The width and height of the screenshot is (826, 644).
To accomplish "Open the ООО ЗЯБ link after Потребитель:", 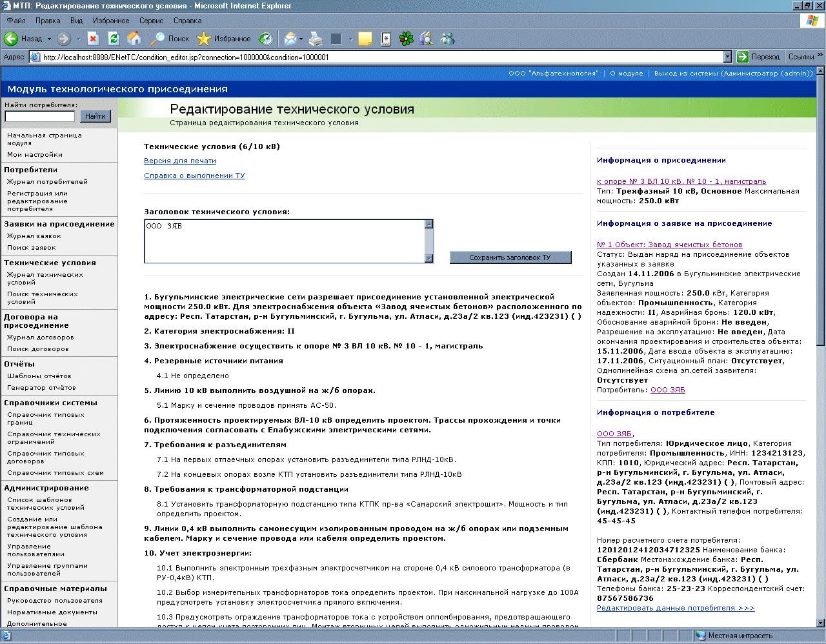I will point(668,390).
